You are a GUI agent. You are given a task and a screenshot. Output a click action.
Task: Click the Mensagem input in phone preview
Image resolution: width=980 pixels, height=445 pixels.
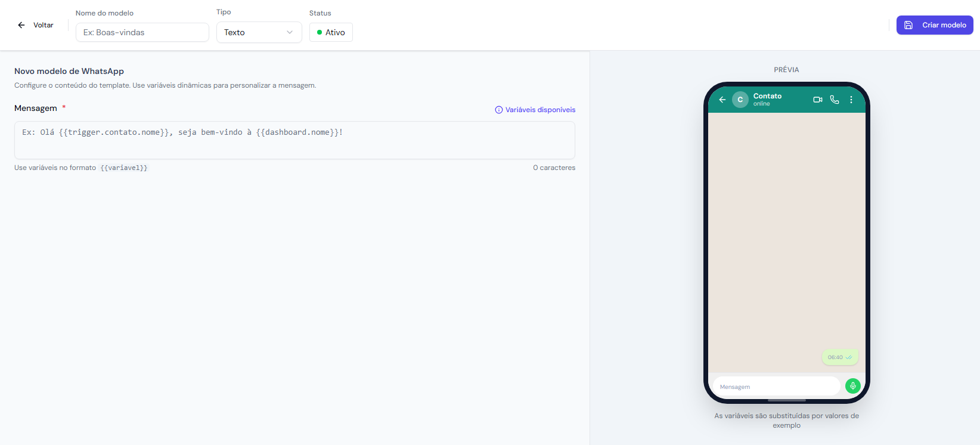pos(776,387)
